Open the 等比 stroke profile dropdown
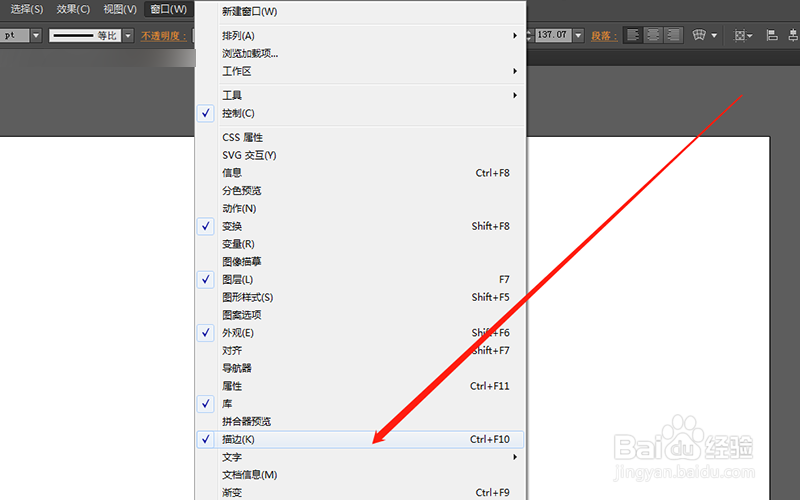The width and height of the screenshot is (800, 500). tap(128, 36)
